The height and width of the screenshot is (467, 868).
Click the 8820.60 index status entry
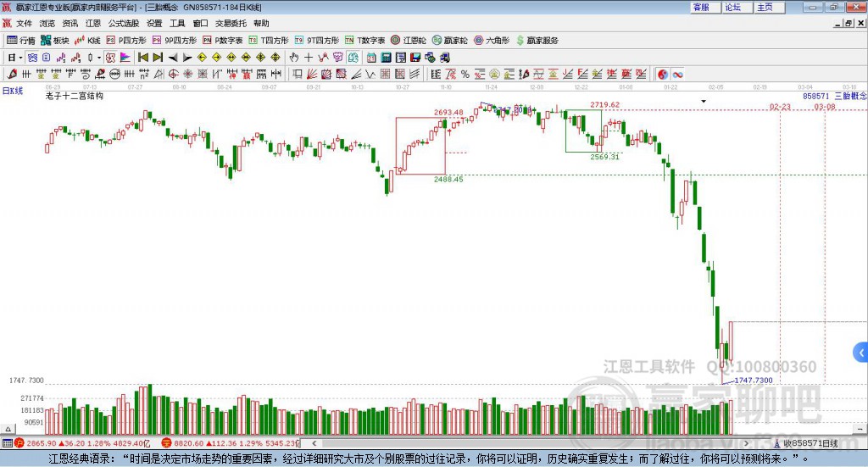coord(231,443)
